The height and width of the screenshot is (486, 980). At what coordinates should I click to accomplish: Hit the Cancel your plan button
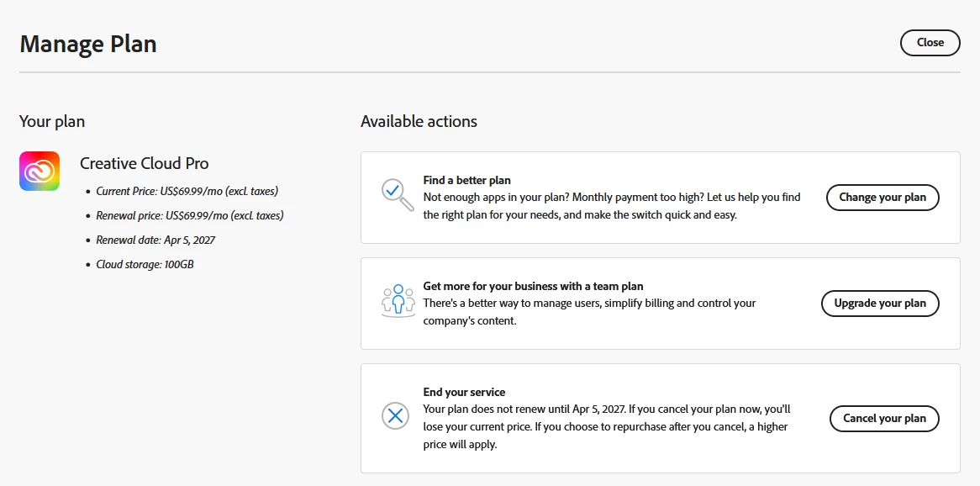(x=884, y=418)
